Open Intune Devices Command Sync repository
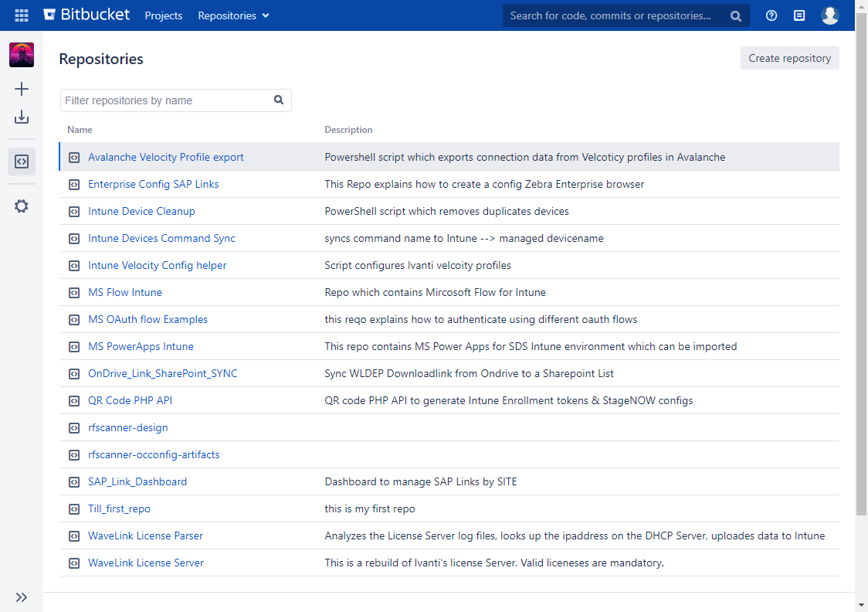868x612 pixels. point(161,239)
